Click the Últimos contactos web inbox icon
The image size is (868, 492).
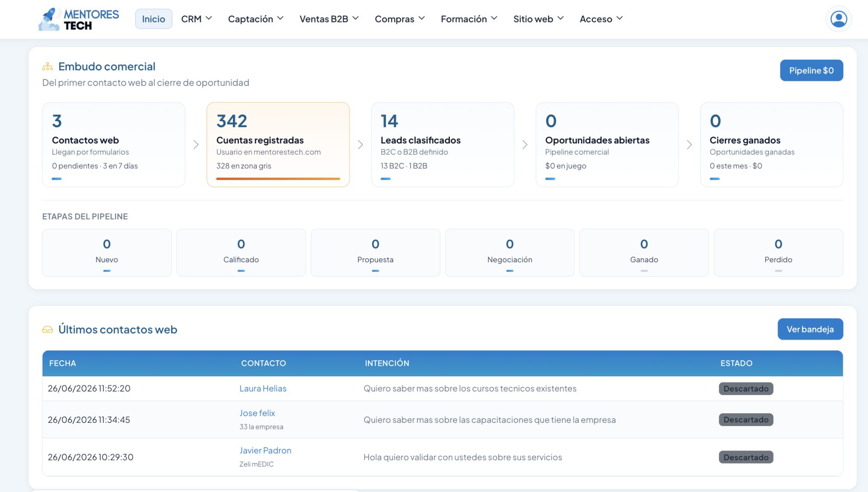click(x=47, y=330)
